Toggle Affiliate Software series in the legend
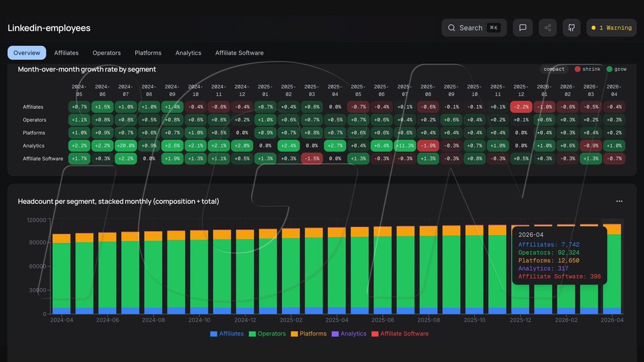The image size is (644, 362). point(400,333)
